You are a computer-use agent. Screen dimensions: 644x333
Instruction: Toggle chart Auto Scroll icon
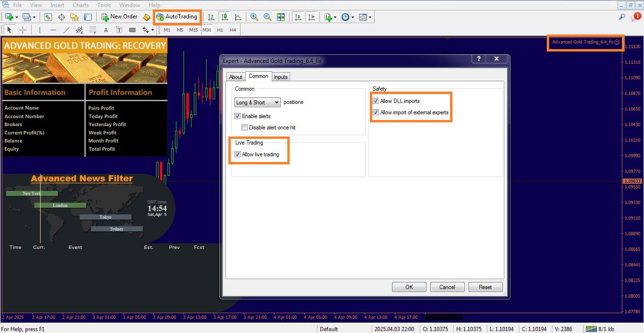tap(298, 17)
